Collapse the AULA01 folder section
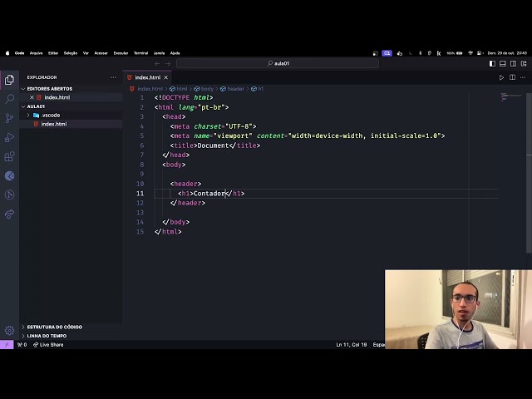This screenshot has width=532, height=399. [36, 106]
